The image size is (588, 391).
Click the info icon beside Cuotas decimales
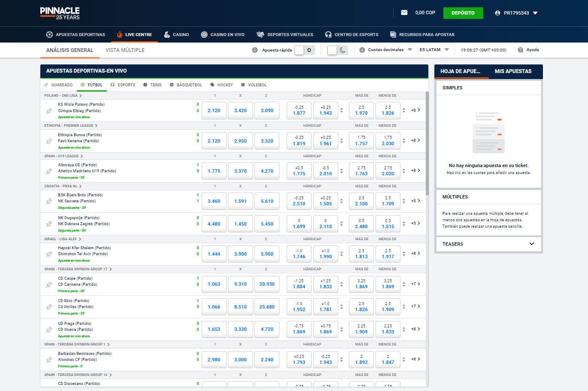tap(362, 50)
